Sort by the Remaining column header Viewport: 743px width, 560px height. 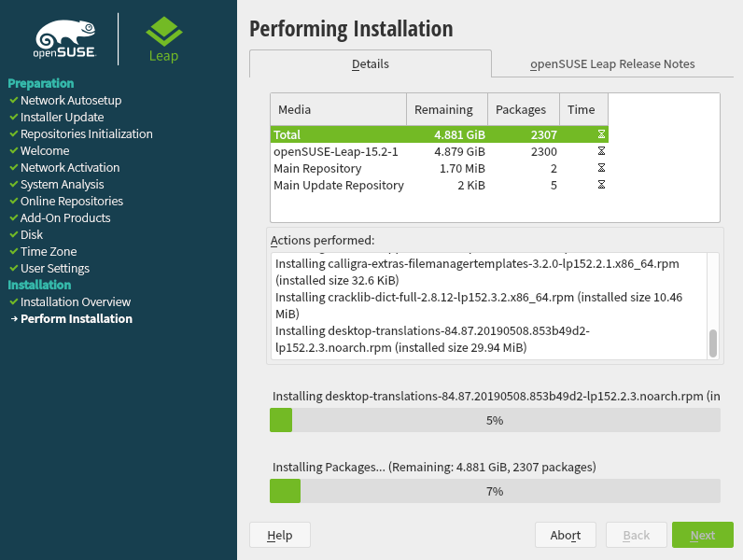[447, 109]
